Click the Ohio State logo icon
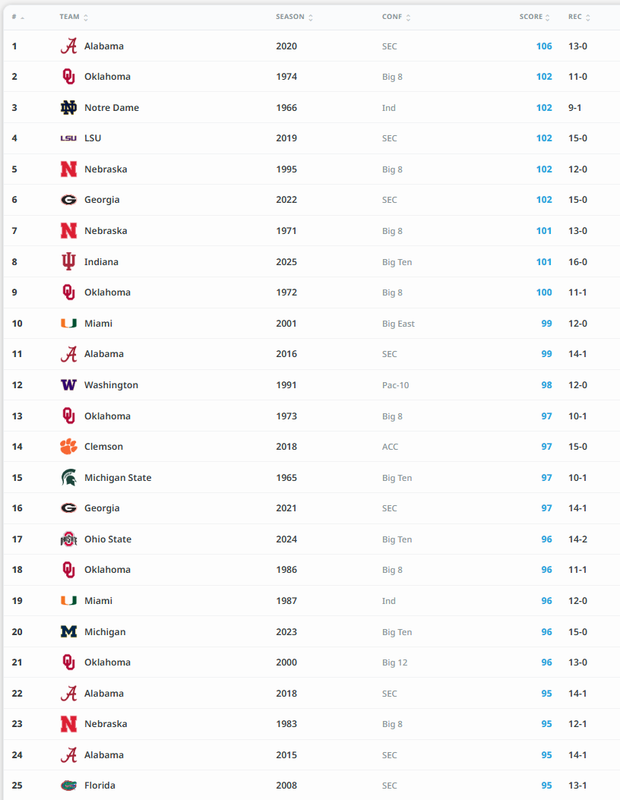The width and height of the screenshot is (620, 800). click(x=68, y=539)
